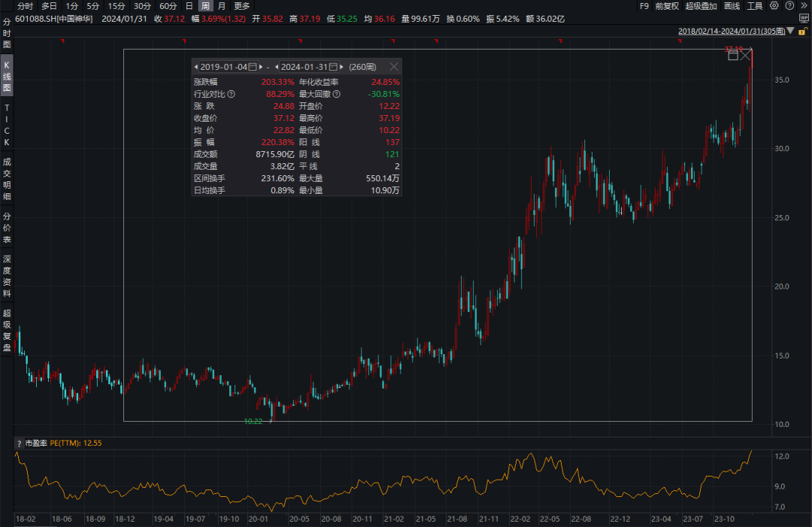The width and height of the screenshot is (812, 527).
Task: Select the 1分 period tab
Action: point(72,6)
